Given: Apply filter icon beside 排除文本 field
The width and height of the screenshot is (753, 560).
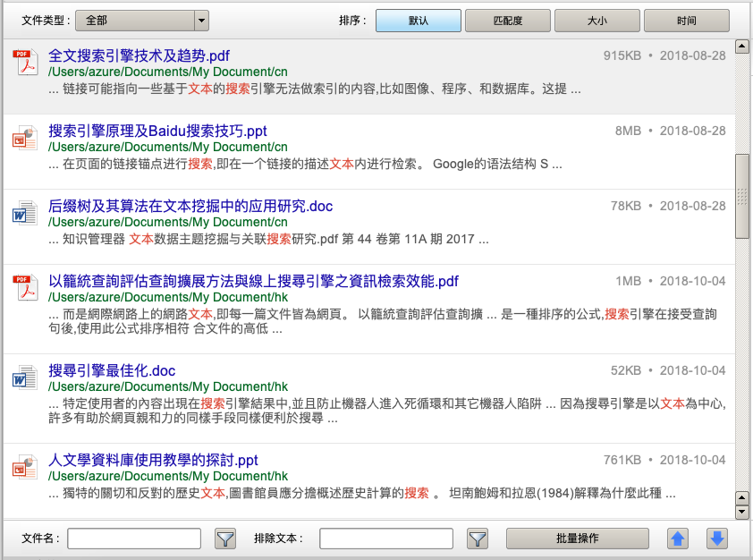Looking at the screenshot, I should 478,539.
